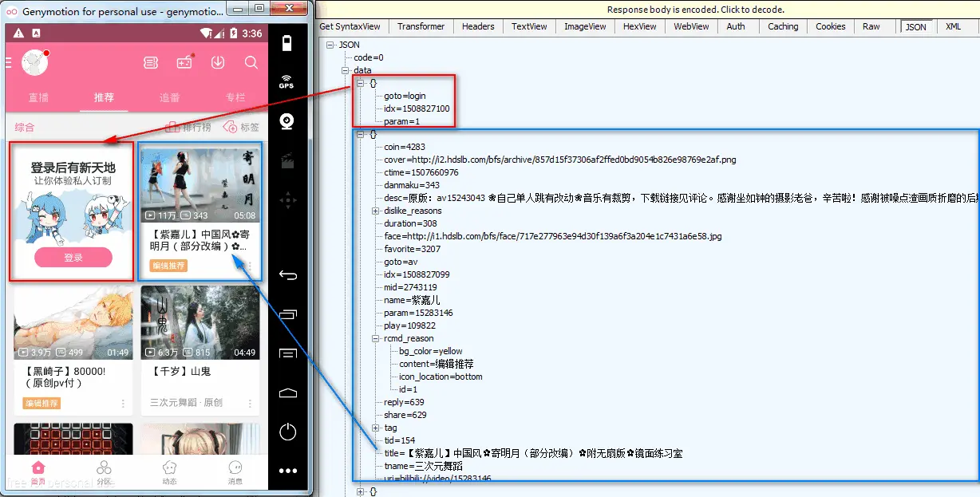Collapse the object node above coin=4283

pos(361,135)
